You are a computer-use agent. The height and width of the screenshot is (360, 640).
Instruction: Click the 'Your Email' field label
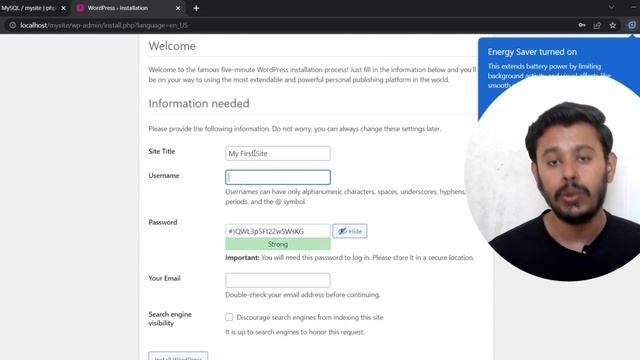tap(164, 278)
